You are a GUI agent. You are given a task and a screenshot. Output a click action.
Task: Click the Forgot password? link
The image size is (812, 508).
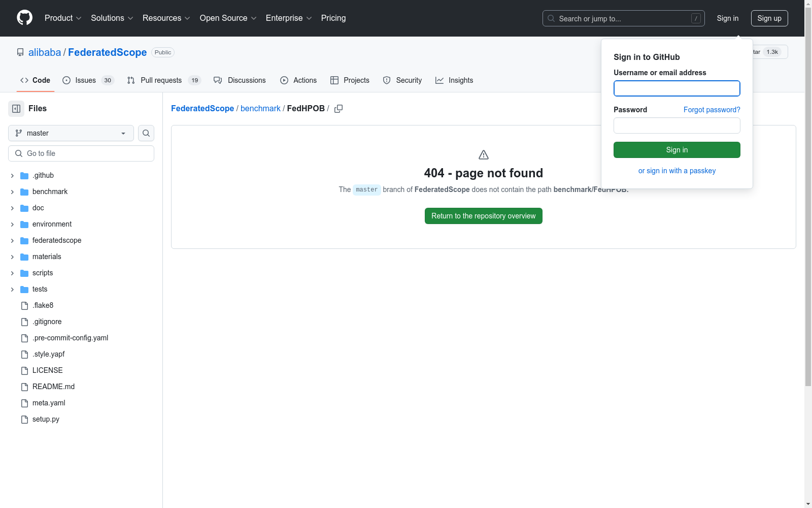(x=712, y=110)
